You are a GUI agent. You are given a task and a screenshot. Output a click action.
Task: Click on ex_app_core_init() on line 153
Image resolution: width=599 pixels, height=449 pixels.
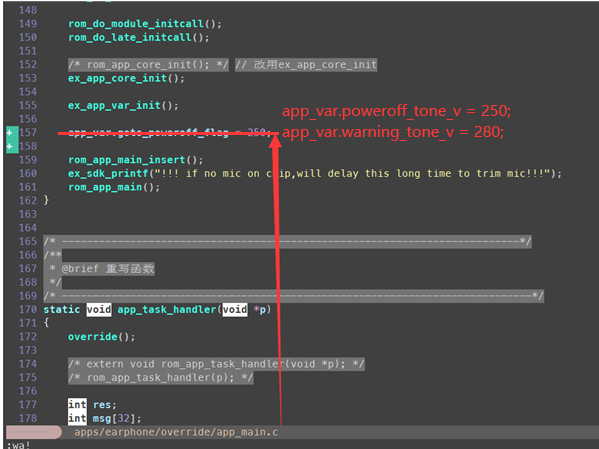[126, 78]
